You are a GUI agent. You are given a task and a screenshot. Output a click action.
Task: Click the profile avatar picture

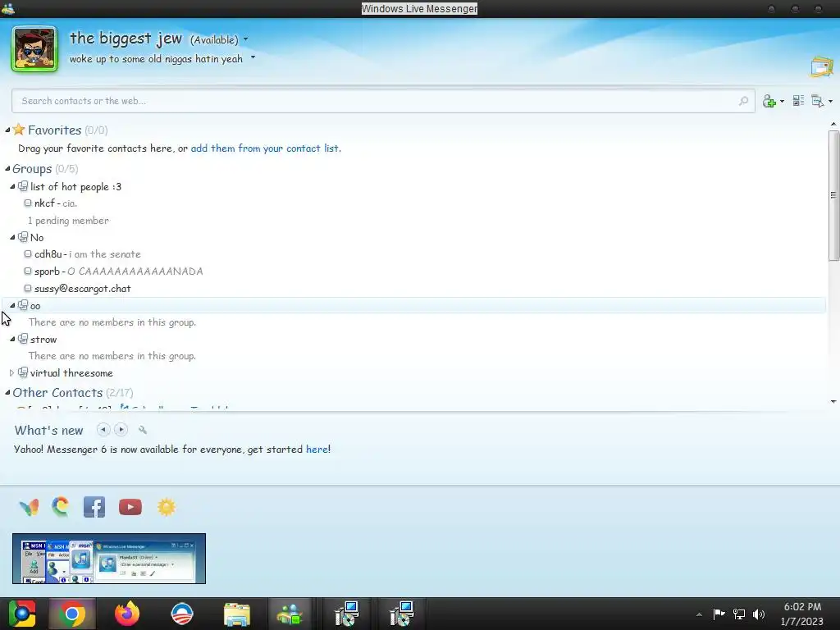34,48
